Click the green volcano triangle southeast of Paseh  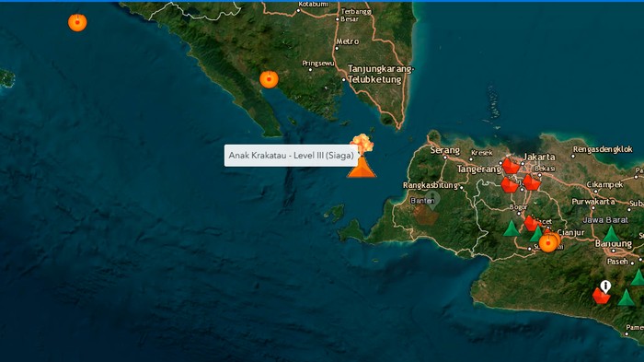(x=638, y=277)
